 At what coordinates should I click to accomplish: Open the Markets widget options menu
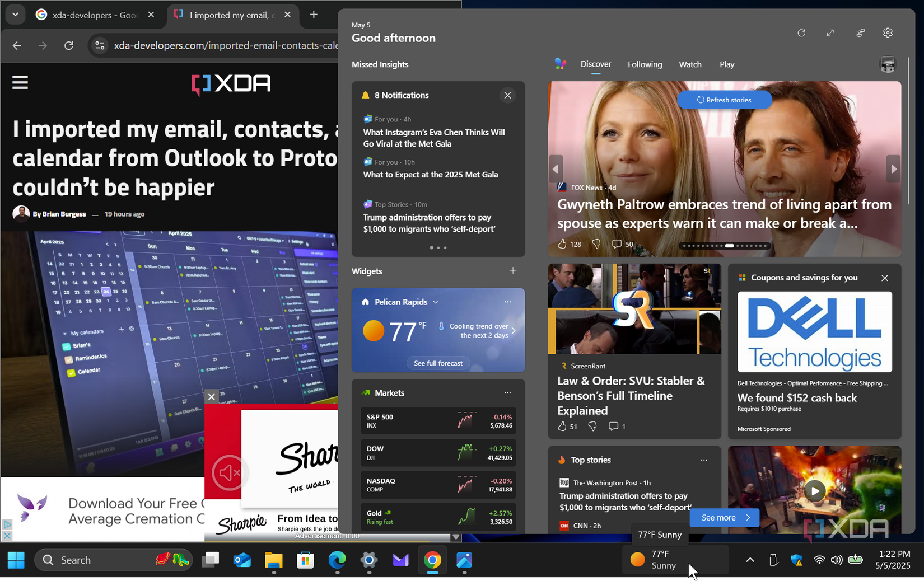tap(507, 392)
